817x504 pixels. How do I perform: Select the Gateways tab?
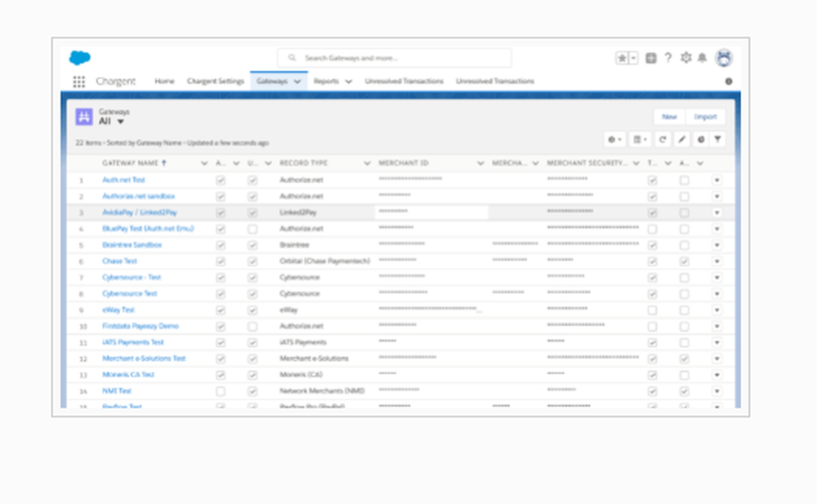pyautogui.click(x=272, y=82)
